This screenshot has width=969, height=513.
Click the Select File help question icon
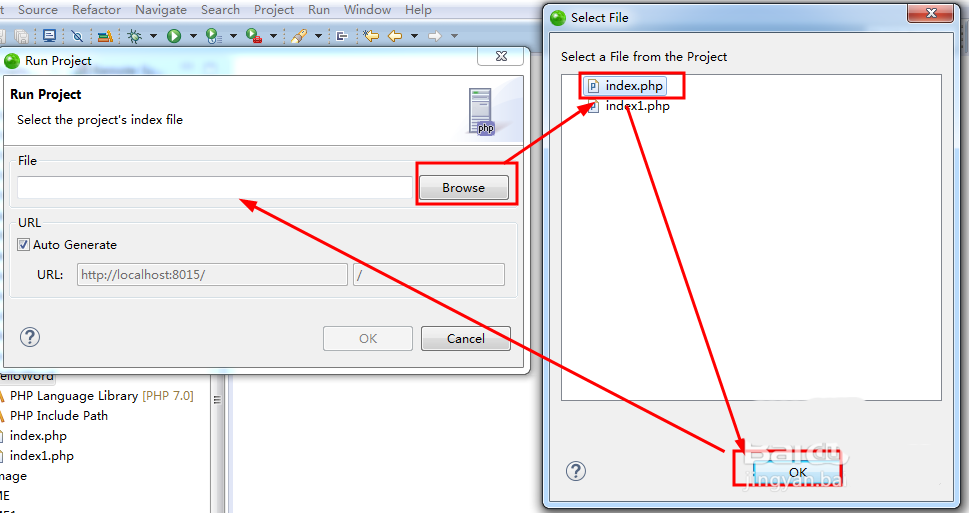pos(575,471)
